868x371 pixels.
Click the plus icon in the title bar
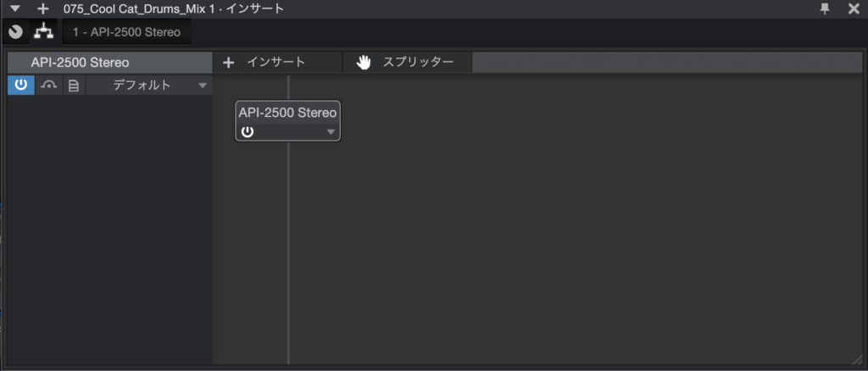[x=43, y=8]
